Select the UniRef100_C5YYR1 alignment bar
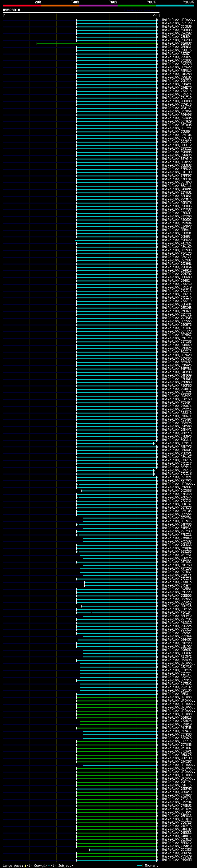The height and width of the screenshot is (868, 197). (120, 518)
